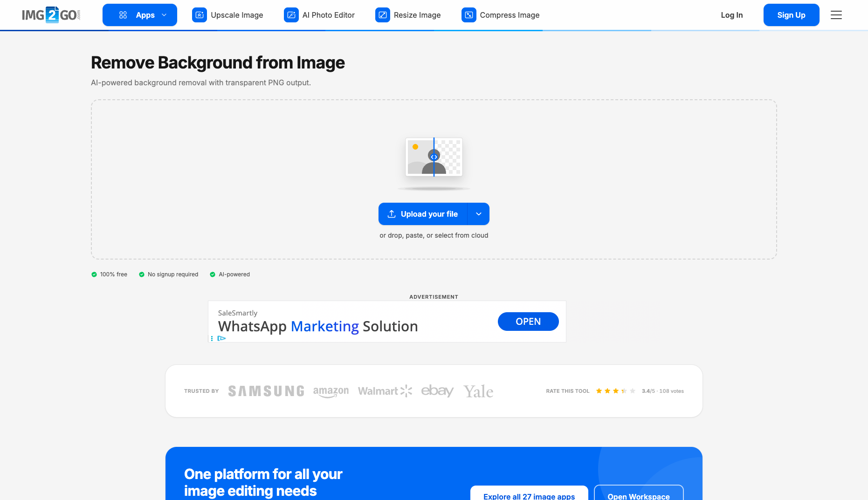Click "or drop, paste, or select from cloud"

coord(434,235)
